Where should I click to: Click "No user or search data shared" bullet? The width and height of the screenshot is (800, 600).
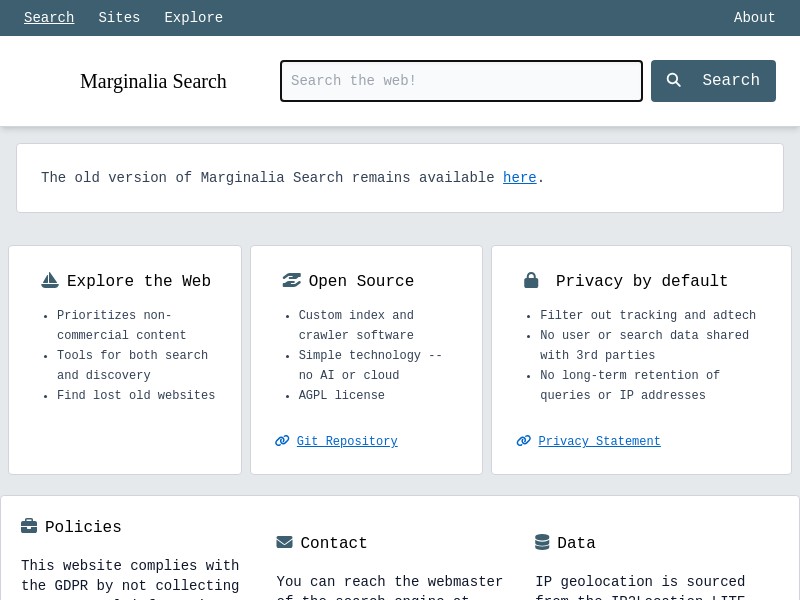tap(644, 345)
